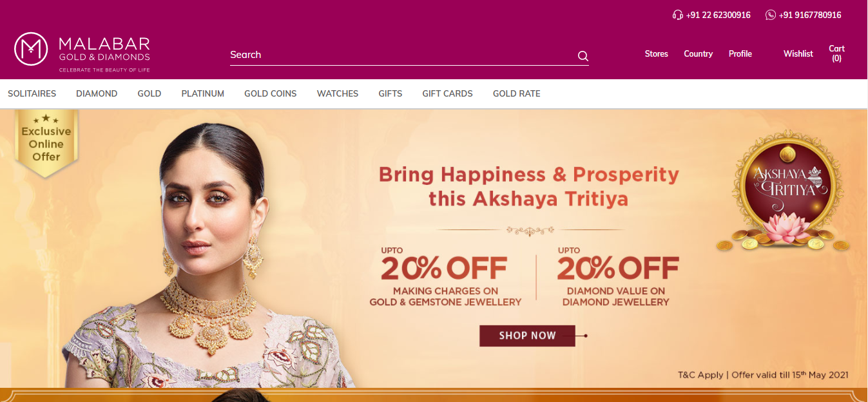Click the search magnifier icon

583,56
